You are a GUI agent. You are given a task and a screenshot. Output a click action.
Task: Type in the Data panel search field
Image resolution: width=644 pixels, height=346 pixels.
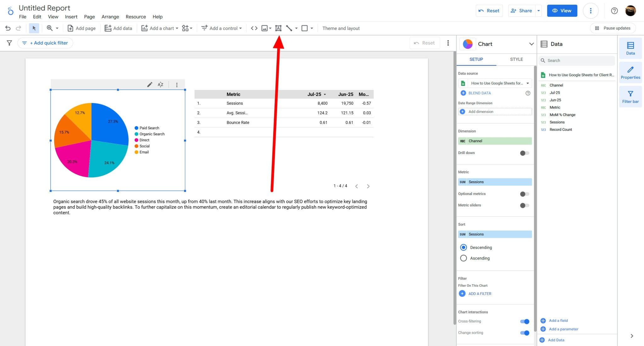[577, 60]
